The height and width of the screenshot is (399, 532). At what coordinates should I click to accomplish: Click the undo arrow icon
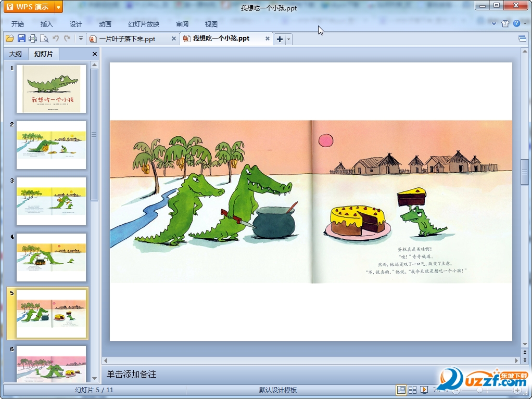click(56, 38)
